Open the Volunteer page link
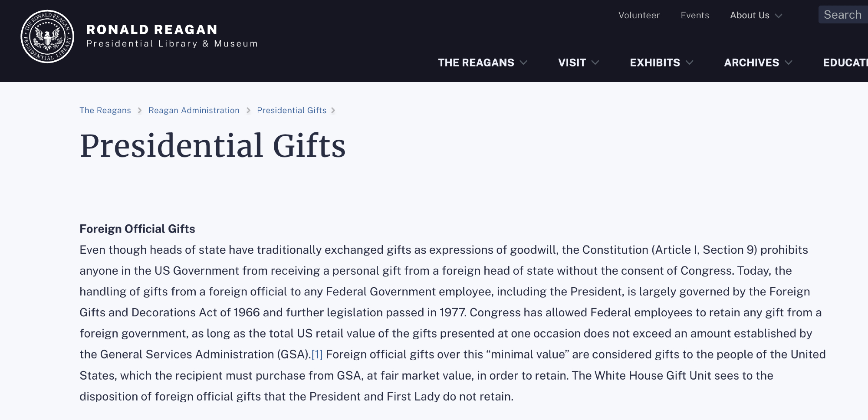This screenshot has height=420, width=868. coord(639,15)
